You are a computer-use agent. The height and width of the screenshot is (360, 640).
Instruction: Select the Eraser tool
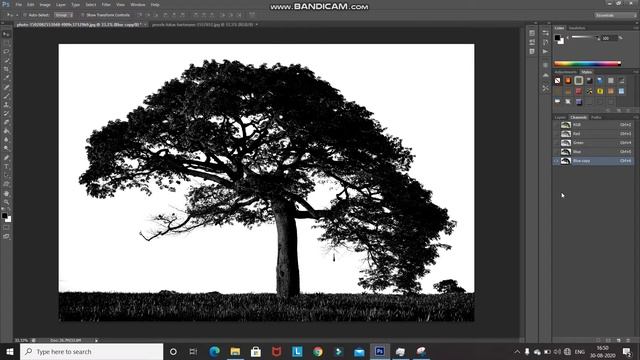click(6, 122)
